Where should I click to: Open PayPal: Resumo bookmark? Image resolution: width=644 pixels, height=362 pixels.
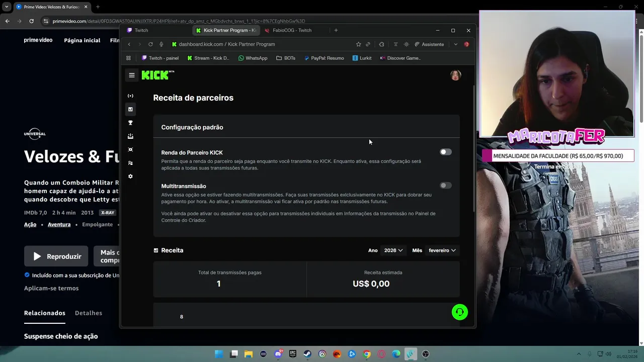[x=324, y=58]
